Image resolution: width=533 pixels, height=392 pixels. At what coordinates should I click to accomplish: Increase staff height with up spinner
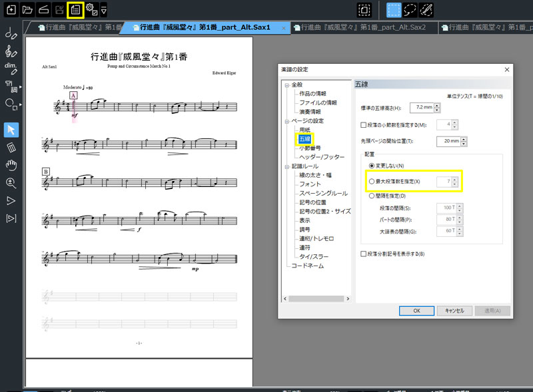tap(437, 105)
